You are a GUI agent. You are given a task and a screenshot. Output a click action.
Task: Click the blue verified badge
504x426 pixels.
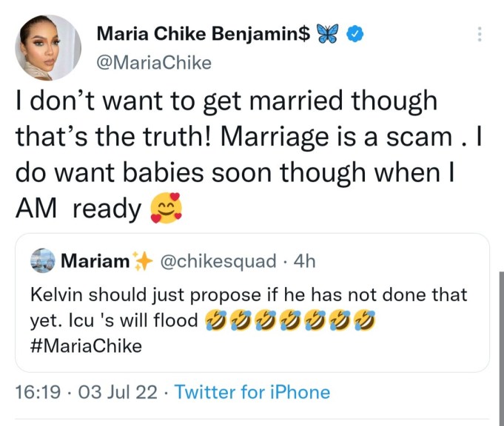(x=356, y=34)
